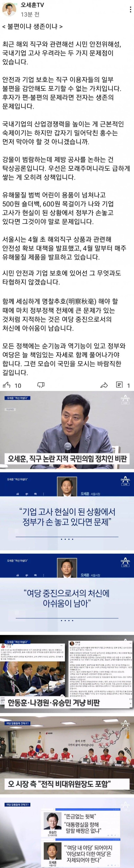
Task: Select the post title '불편이냐 생존이냐'
Action: click(32, 26)
